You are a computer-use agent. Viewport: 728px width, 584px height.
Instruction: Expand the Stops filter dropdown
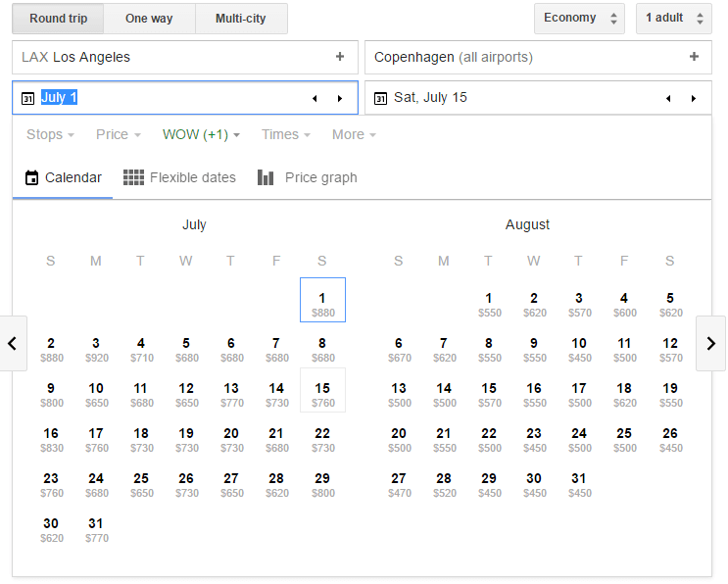[x=50, y=134]
